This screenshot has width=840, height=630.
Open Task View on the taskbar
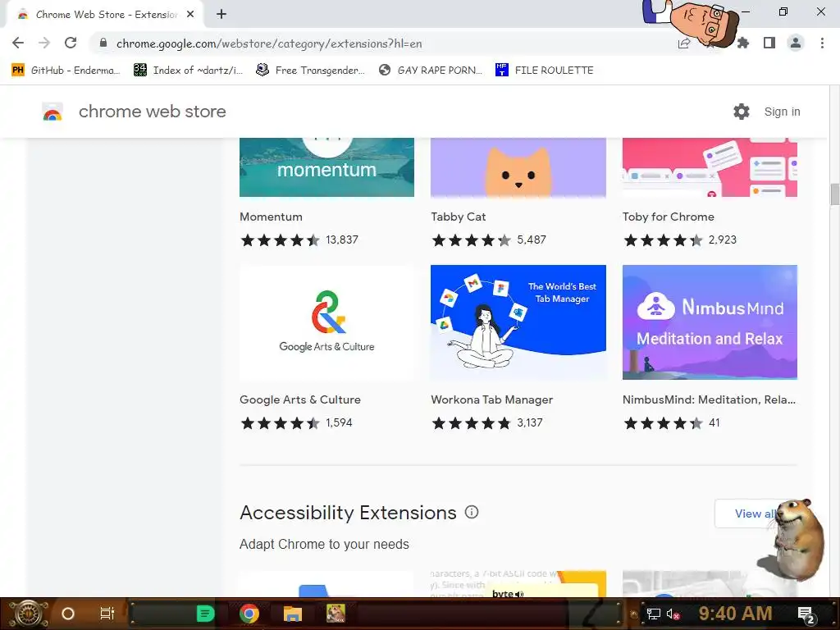(x=107, y=614)
